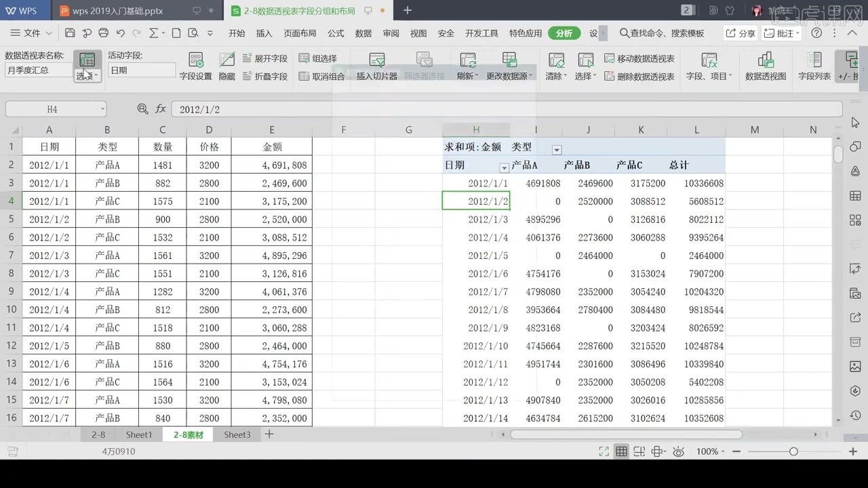Image resolution: width=868 pixels, height=488 pixels.
Task: Switch to the 开始 ribbon tab
Action: (x=237, y=33)
